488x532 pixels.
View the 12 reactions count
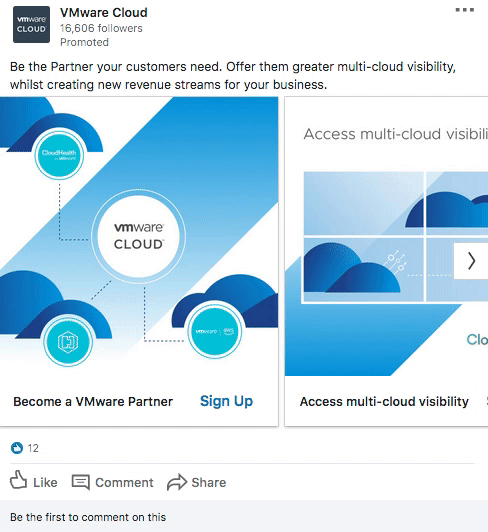click(x=33, y=448)
